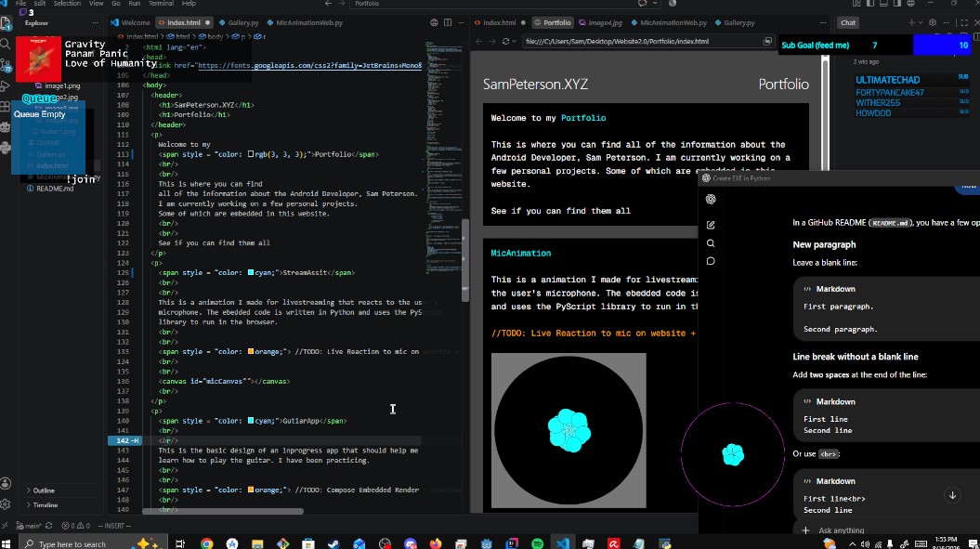This screenshot has width=980, height=549.
Task: Select the Portfolio preview tab
Action: coord(552,22)
